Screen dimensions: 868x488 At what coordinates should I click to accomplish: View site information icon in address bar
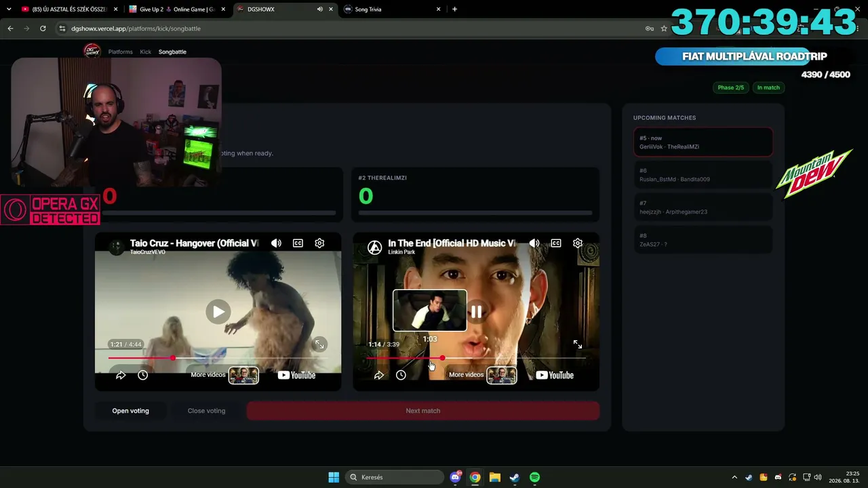point(62,28)
